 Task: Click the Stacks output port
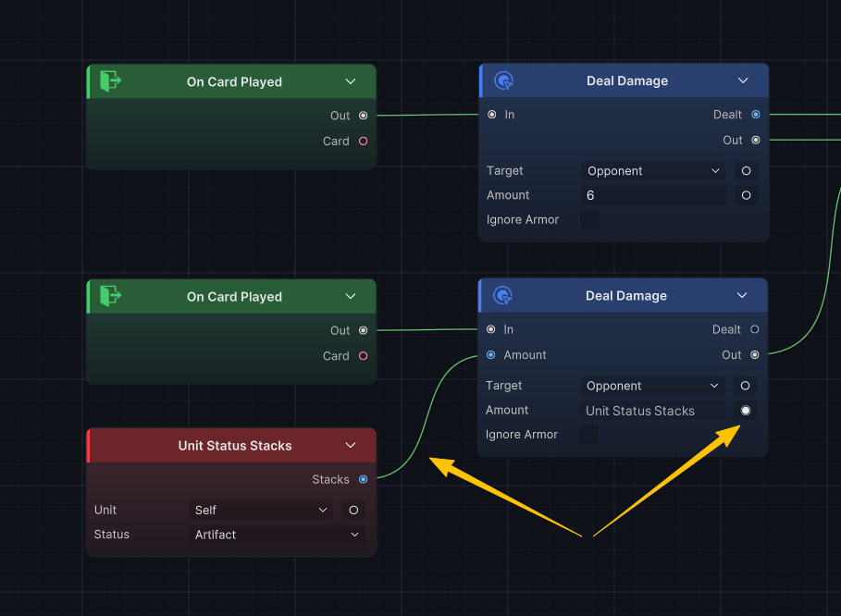363,479
